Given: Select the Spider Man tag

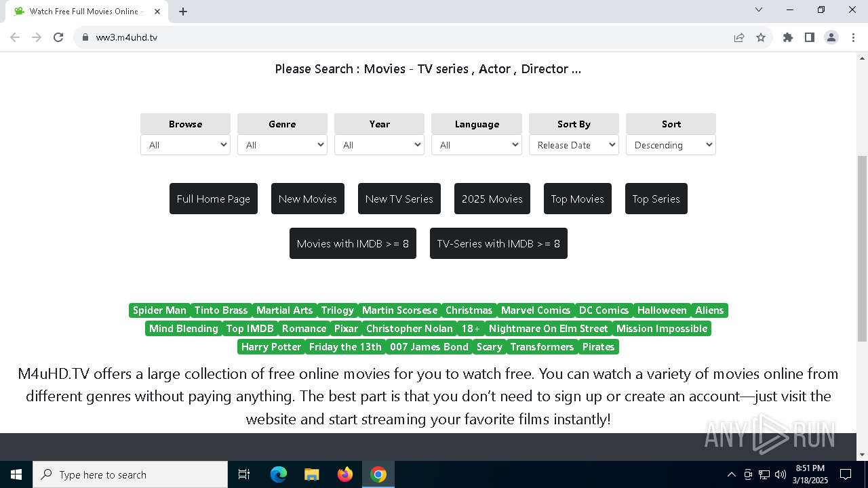Looking at the screenshot, I should [x=159, y=310].
